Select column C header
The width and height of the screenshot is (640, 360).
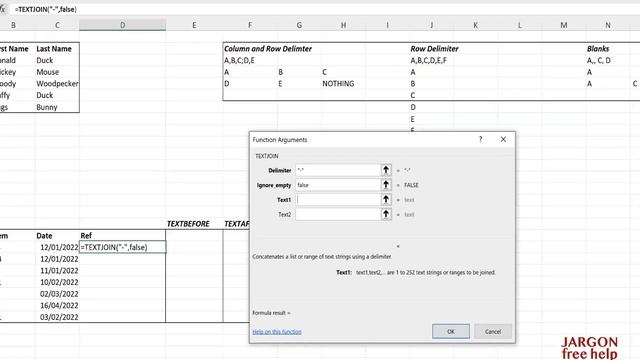(57, 25)
